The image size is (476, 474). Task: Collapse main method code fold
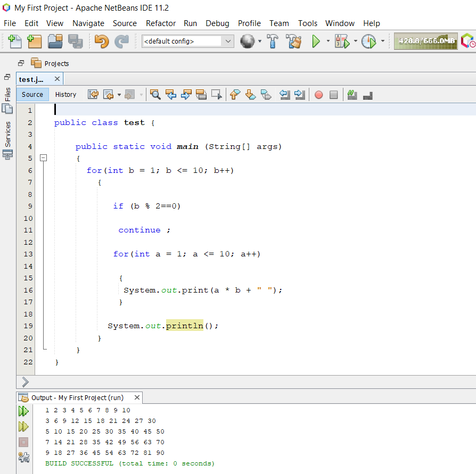(x=44, y=158)
